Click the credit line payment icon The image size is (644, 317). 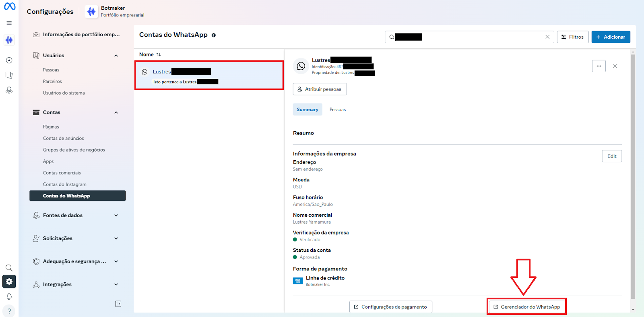point(298,281)
